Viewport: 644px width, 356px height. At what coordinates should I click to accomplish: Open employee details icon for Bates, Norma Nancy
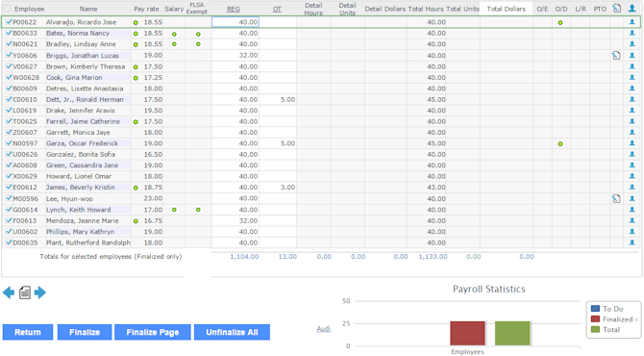[632, 34]
